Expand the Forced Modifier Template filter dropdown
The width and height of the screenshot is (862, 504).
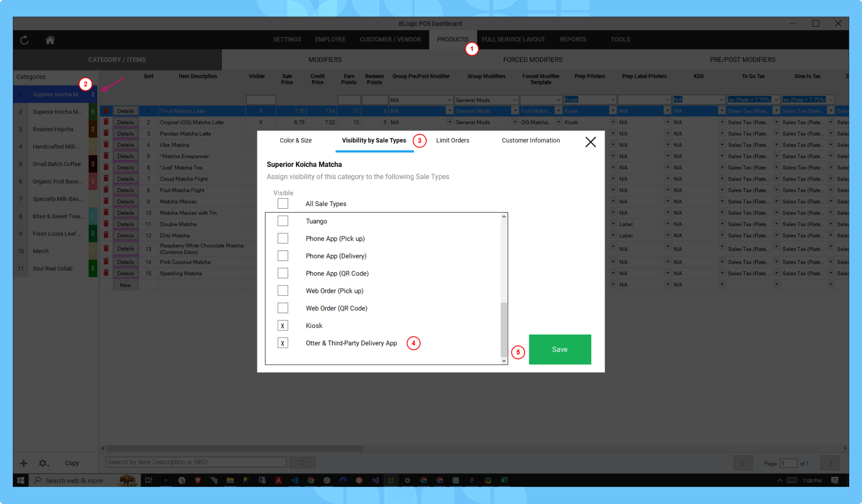coord(558,100)
